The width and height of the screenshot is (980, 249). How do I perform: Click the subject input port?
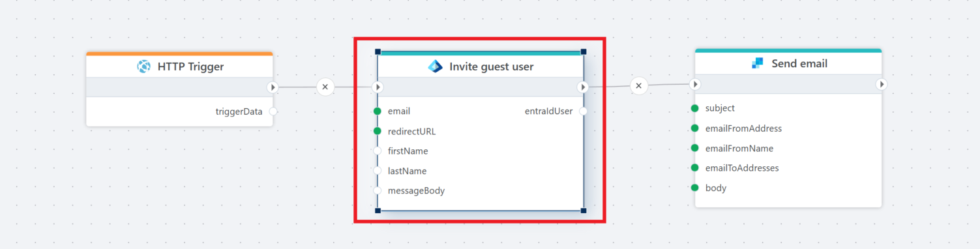695,108
